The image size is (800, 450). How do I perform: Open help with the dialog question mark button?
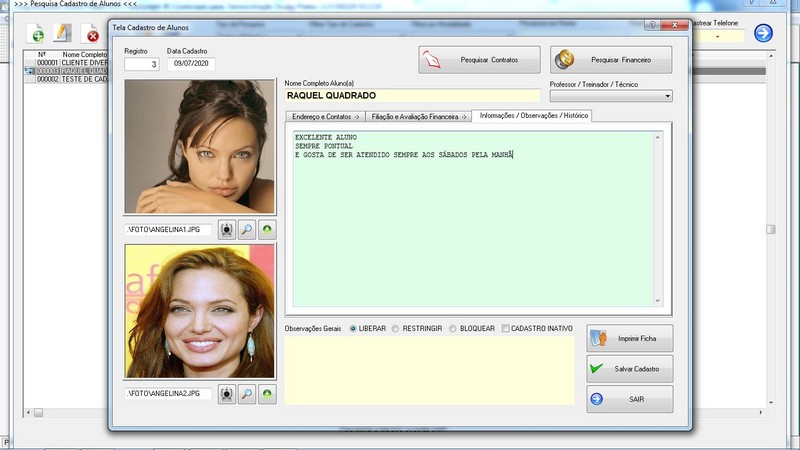click(x=652, y=24)
